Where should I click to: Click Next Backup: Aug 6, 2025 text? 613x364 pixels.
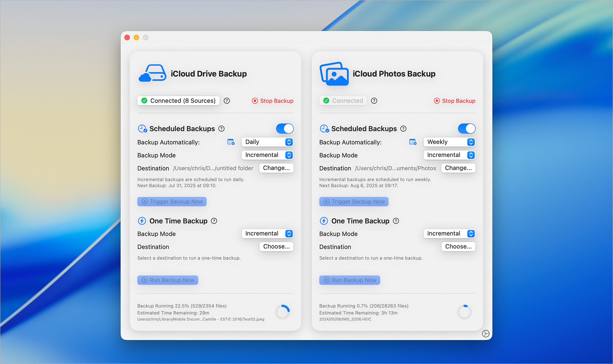coord(359,186)
